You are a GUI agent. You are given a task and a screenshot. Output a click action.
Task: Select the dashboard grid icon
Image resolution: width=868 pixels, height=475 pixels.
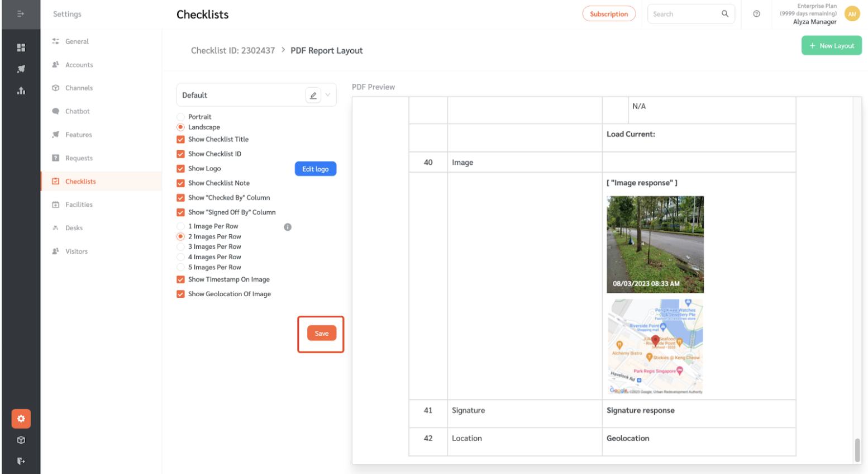21,47
